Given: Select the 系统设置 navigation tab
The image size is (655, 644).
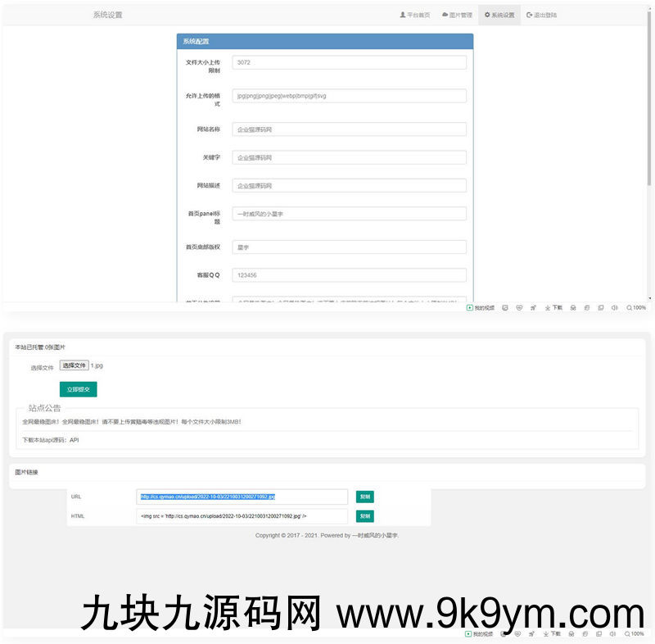Looking at the screenshot, I should 499,15.
